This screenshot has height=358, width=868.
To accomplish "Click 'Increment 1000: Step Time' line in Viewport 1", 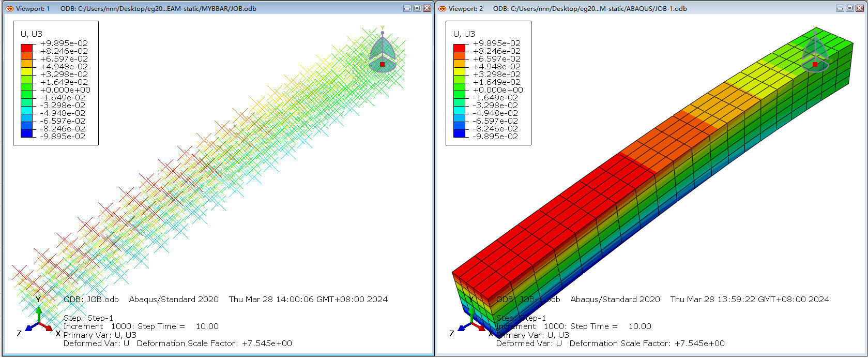I will tap(141, 326).
